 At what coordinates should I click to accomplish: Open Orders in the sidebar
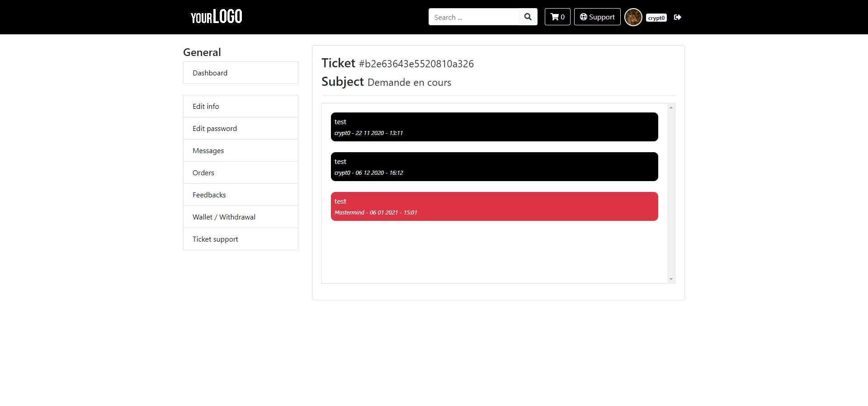241,173
